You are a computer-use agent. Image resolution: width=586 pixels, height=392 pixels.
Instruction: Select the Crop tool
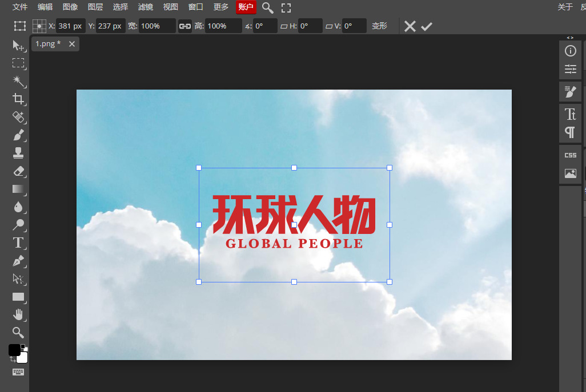pos(18,99)
